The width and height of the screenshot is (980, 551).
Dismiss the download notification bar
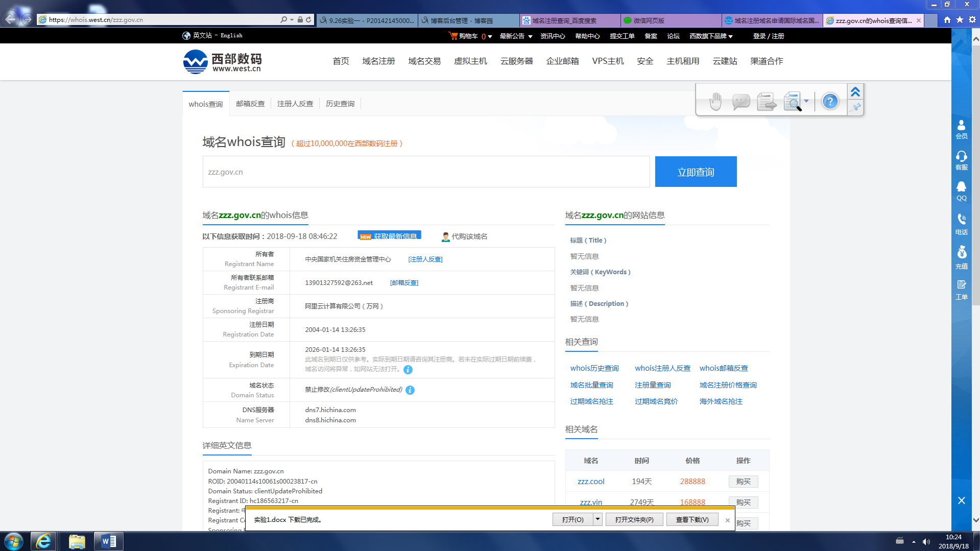(727, 520)
